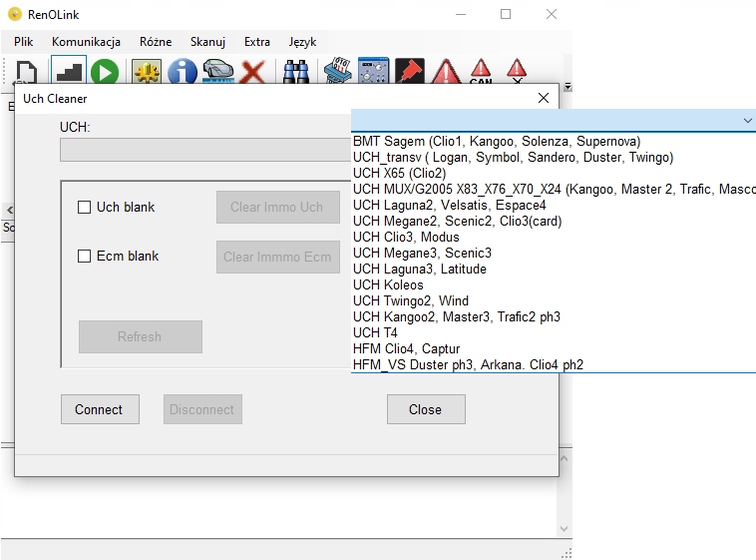
Task: Select UCH MUX/G2005 X83_X76 option
Action: (x=554, y=189)
